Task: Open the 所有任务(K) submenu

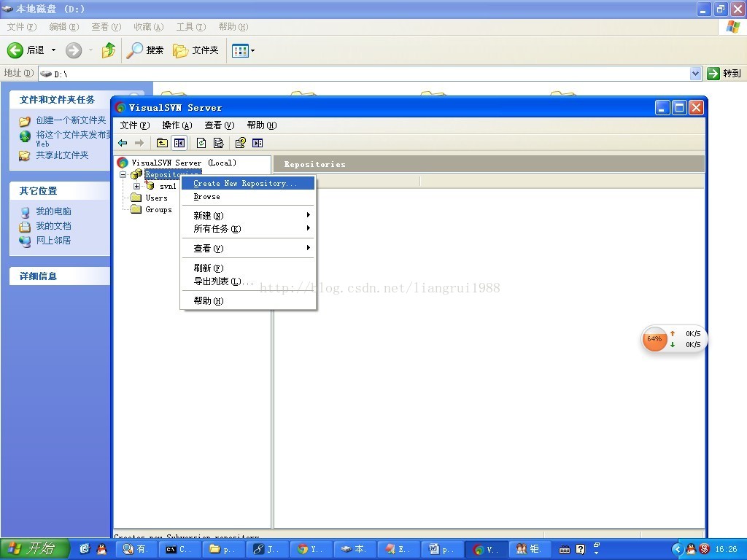Action: (248, 228)
